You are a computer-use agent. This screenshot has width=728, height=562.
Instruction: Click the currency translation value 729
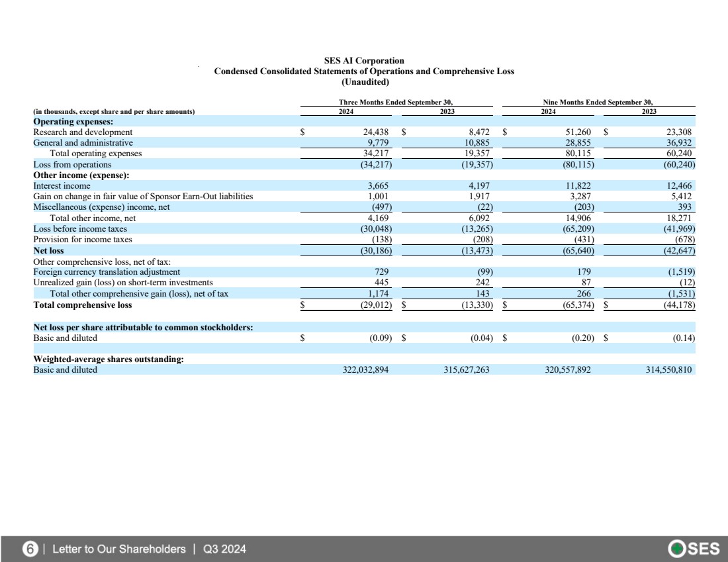[381, 271]
